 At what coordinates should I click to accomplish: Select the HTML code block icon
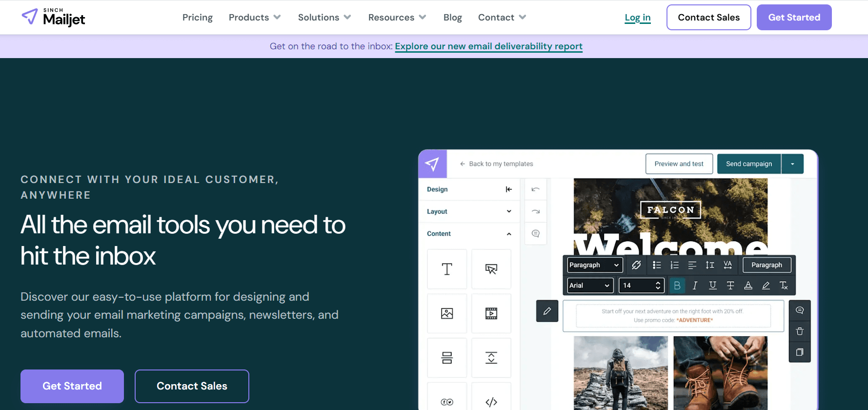(491, 401)
